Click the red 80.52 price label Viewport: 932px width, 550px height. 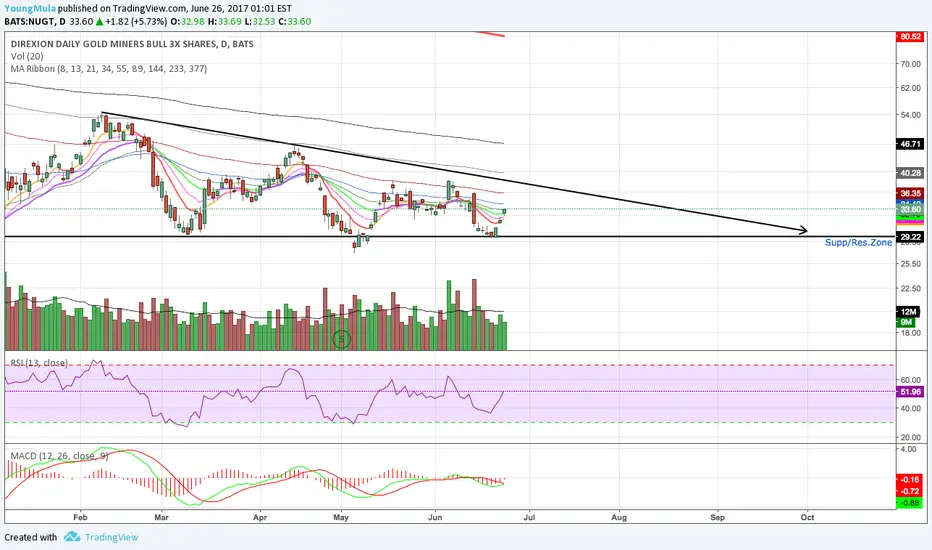[910, 37]
